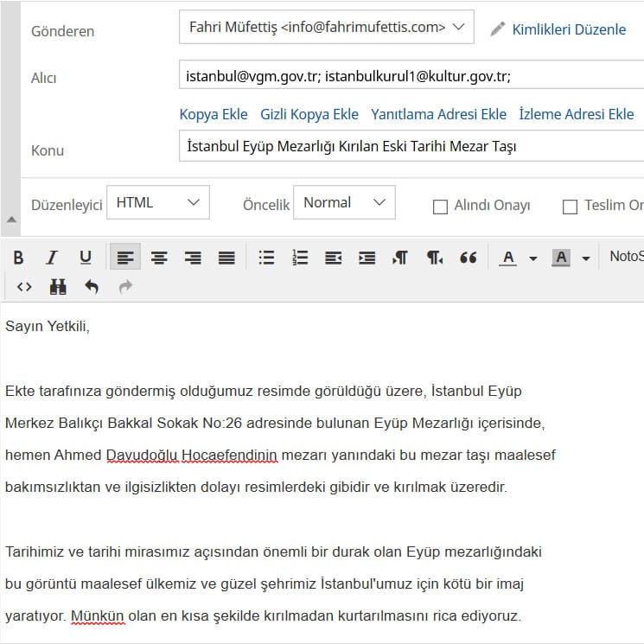Open the Öncelik Normal dropdown
The image size is (644, 644).
(344, 202)
